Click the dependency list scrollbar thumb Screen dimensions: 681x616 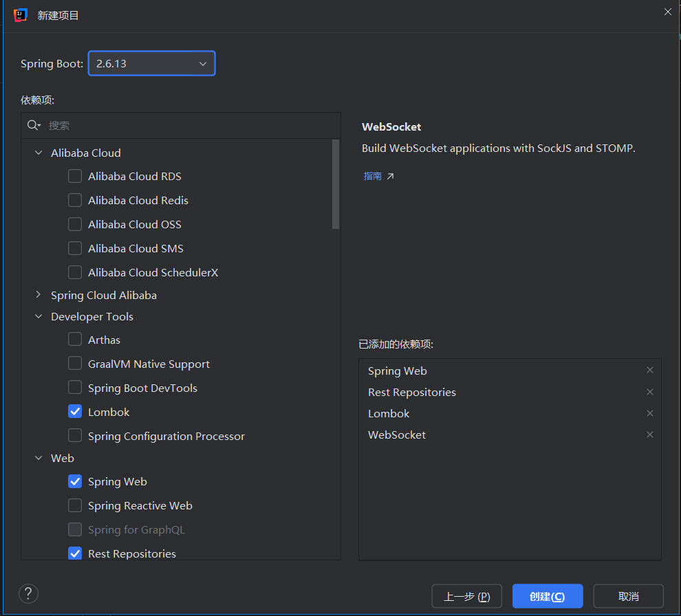(x=335, y=184)
